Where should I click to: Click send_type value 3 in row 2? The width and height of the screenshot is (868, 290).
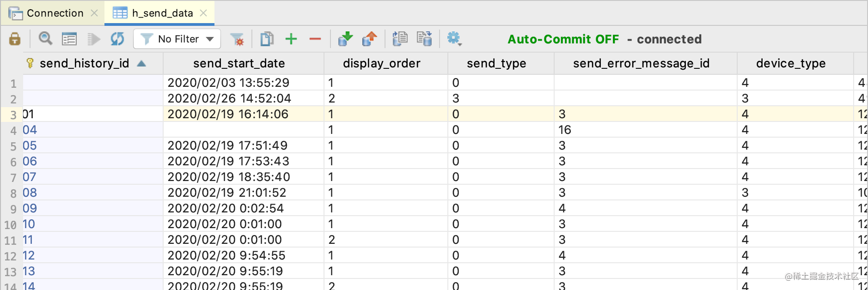pos(501,98)
